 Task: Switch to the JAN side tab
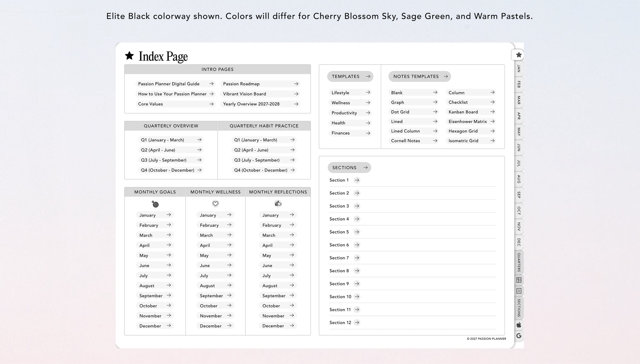click(x=519, y=68)
